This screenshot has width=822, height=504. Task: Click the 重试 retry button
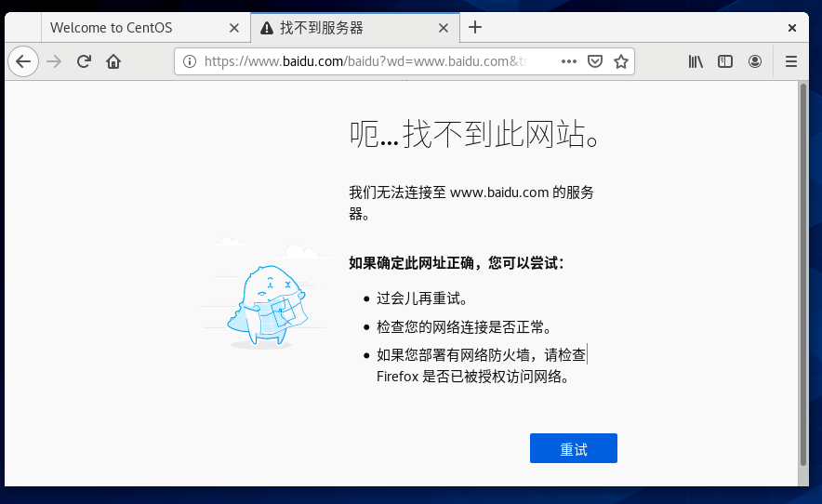tap(574, 448)
